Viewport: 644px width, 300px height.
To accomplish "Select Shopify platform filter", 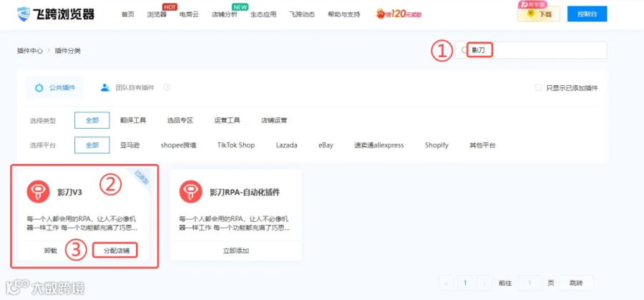I will point(436,145).
